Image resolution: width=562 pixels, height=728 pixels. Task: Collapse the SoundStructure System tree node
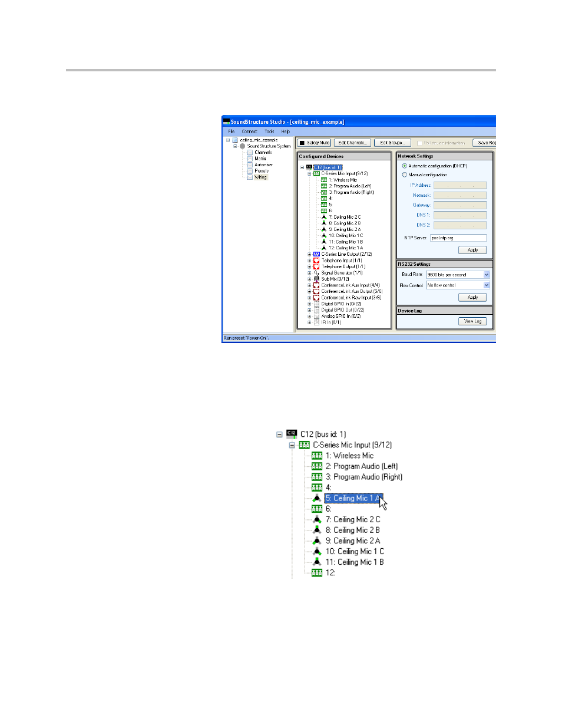point(235,146)
